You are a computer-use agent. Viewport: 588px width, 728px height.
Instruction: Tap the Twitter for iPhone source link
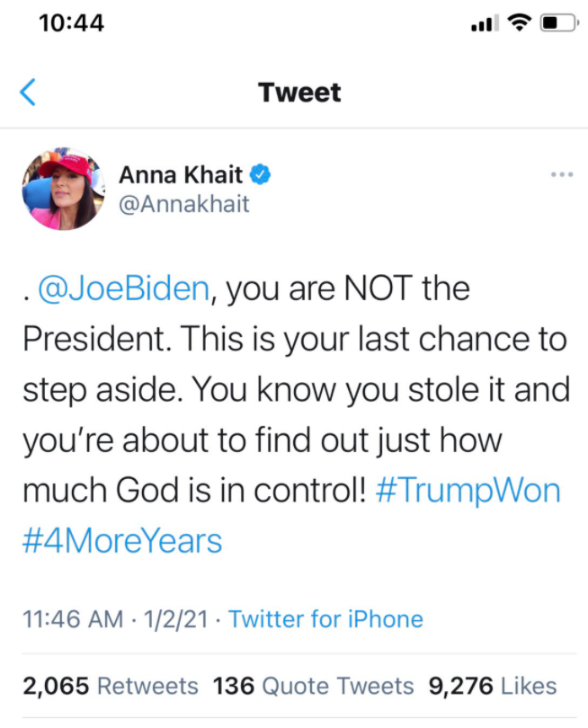pos(325,618)
